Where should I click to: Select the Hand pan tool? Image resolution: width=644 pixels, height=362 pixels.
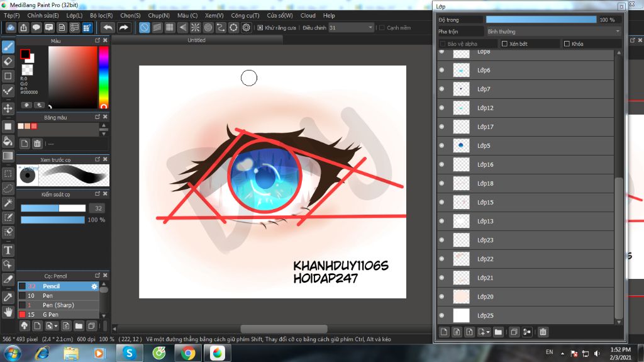(8, 312)
